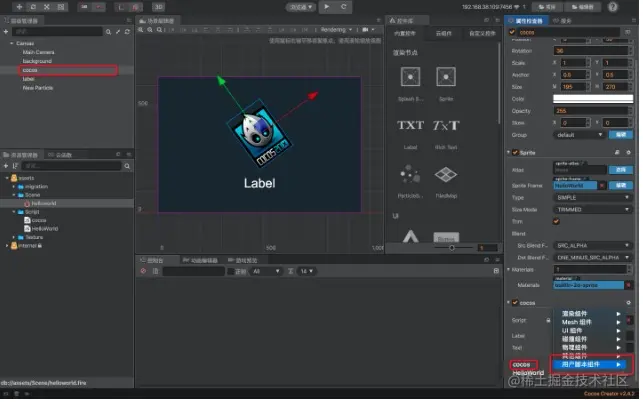Create new asset with plus icon

(x=6, y=166)
